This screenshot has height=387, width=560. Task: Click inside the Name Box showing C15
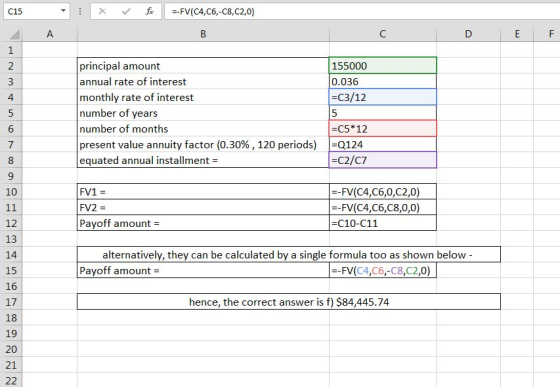point(31,11)
